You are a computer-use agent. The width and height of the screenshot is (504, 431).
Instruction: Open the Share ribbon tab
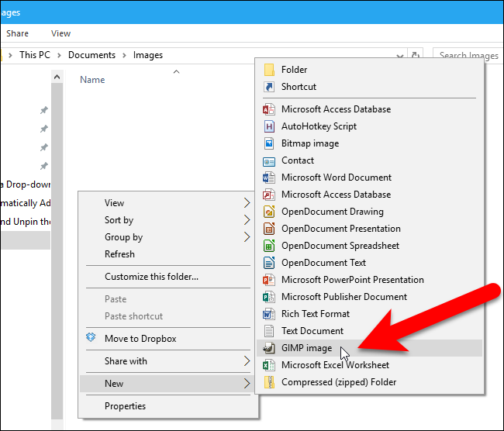coord(17,33)
